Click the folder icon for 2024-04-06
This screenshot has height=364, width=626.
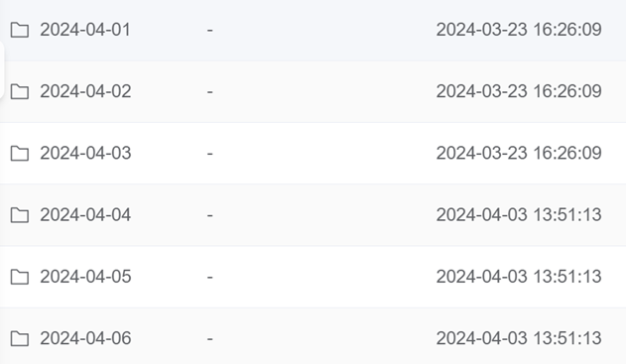coord(20,338)
